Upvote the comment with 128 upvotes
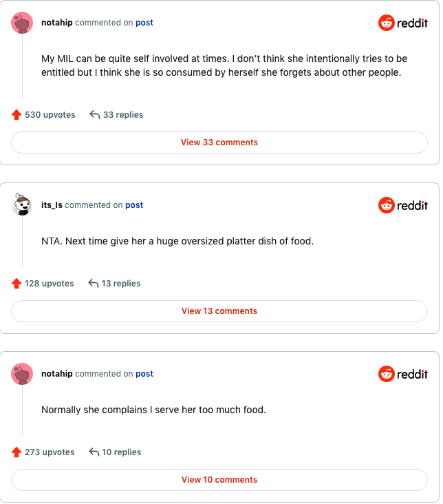Viewport: 443px width, 504px height. pyautogui.click(x=17, y=284)
